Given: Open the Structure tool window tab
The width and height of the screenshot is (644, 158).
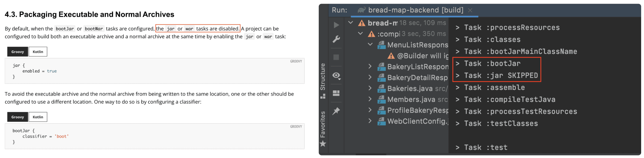Looking at the screenshot, I should [x=323, y=80].
